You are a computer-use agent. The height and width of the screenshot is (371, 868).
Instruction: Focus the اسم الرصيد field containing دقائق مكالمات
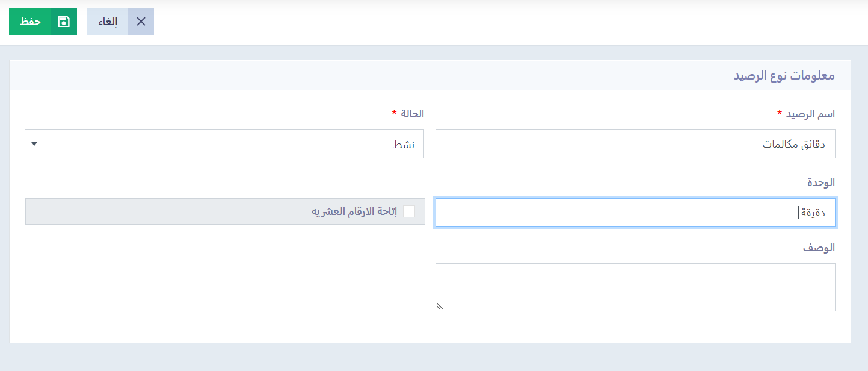click(635, 144)
